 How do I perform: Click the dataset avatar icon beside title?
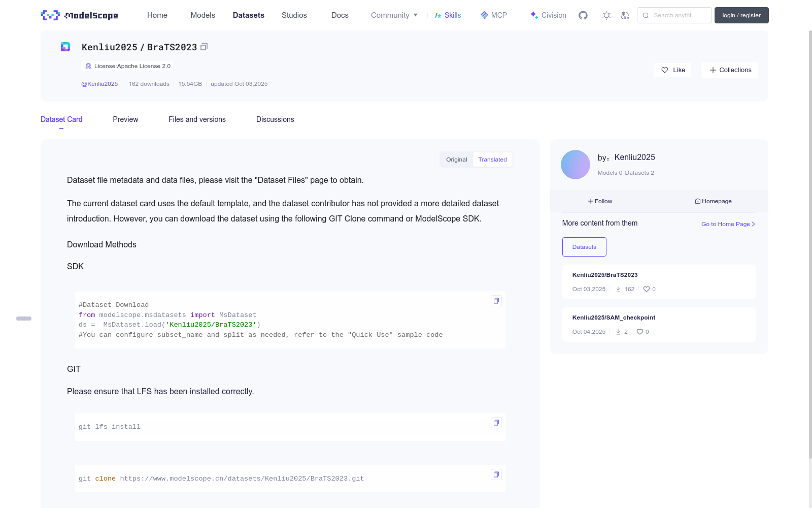[65, 47]
